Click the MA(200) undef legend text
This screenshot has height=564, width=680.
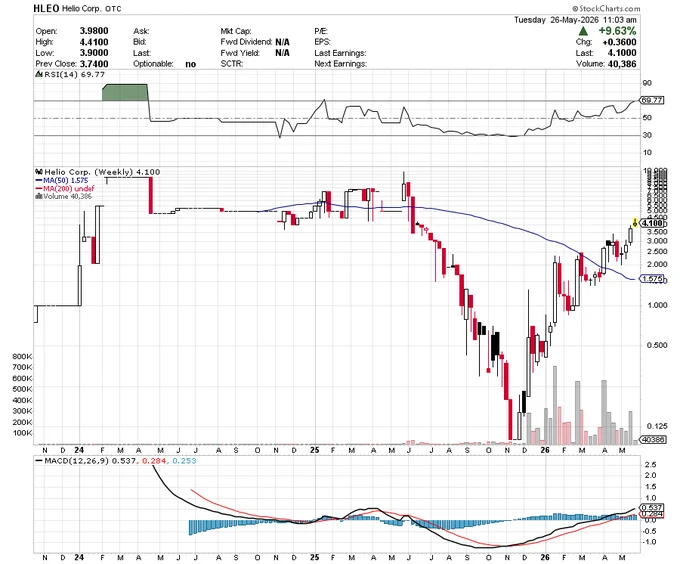69,189
